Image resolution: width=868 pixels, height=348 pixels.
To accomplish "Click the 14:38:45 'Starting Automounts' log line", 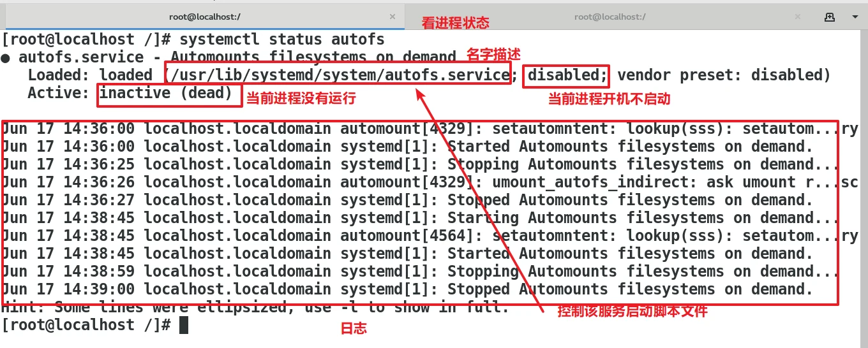I will pyautogui.click(x=421, y=218).
